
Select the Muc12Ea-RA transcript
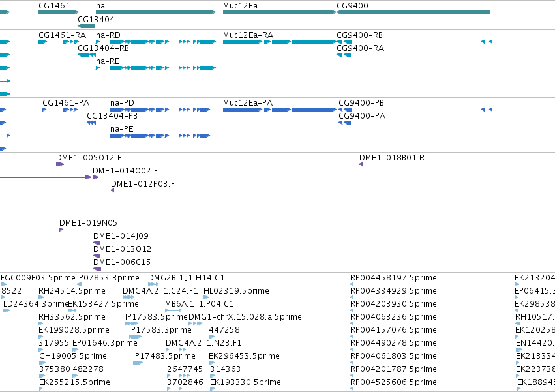click(x=280, y=42)
